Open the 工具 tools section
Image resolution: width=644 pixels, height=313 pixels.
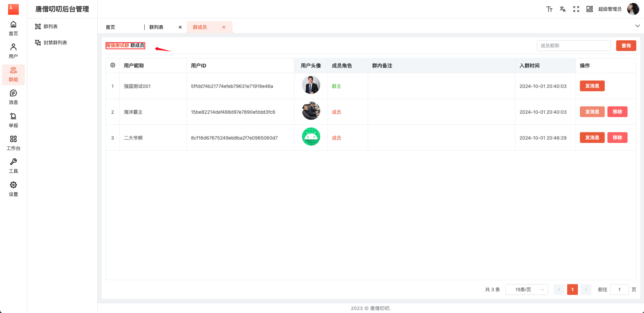click(x=13, y=166)
